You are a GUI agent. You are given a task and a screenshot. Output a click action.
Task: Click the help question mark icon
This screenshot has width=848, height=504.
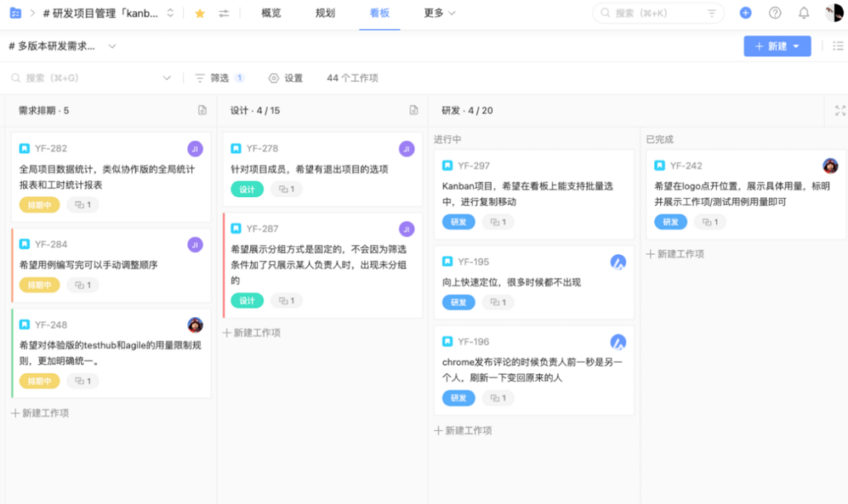click(x=777, y=12)
